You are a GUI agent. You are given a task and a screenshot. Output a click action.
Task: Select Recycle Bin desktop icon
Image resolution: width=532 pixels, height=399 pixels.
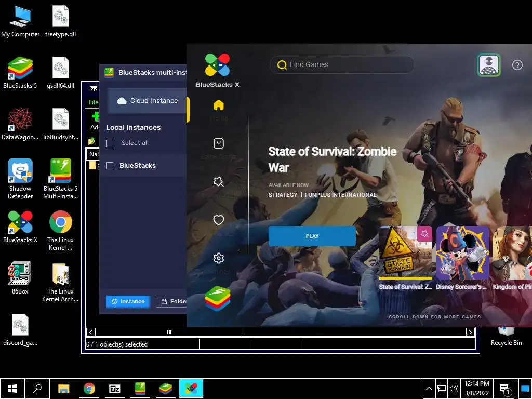tap(506, 337)
